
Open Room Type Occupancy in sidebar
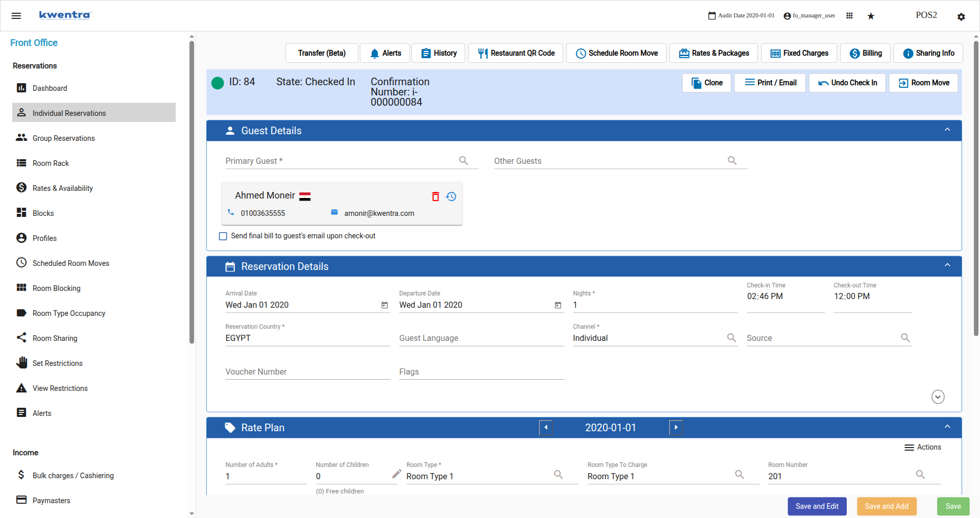pos(94,313)
